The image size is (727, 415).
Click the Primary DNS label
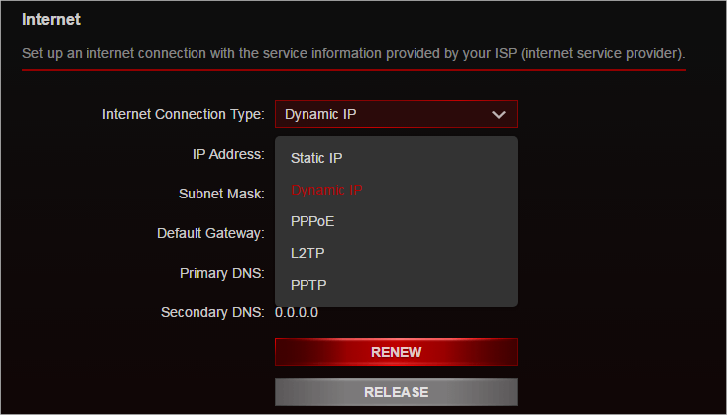pos(222,273)
